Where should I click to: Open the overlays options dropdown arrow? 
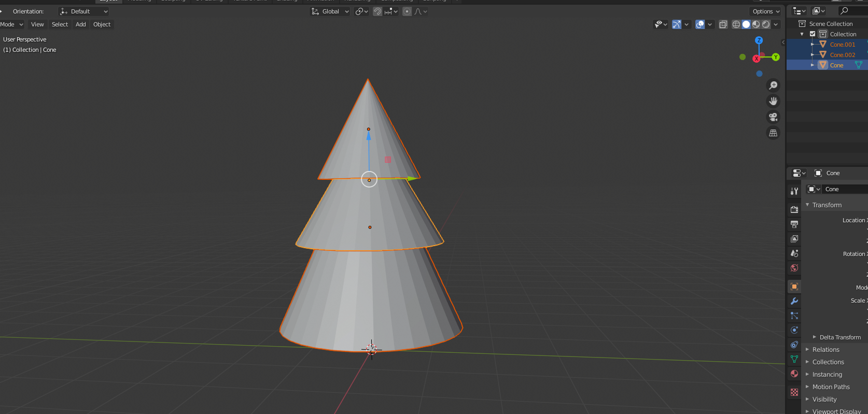pos(710,24)
